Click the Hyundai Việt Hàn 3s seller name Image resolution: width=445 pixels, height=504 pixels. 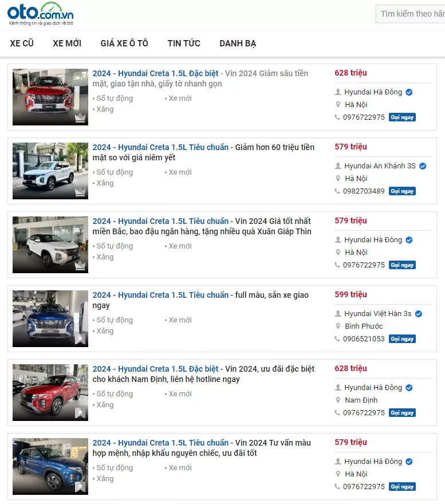(x=378, y=314)
